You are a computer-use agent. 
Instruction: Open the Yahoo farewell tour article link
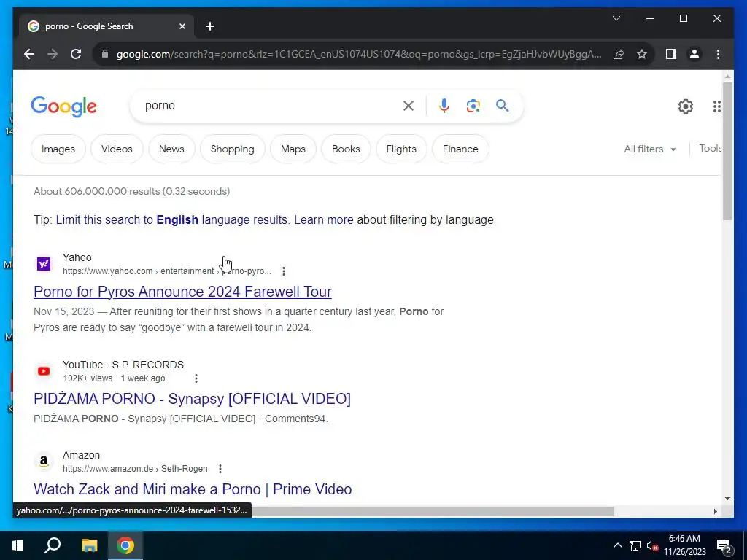[x=182, y=292]
